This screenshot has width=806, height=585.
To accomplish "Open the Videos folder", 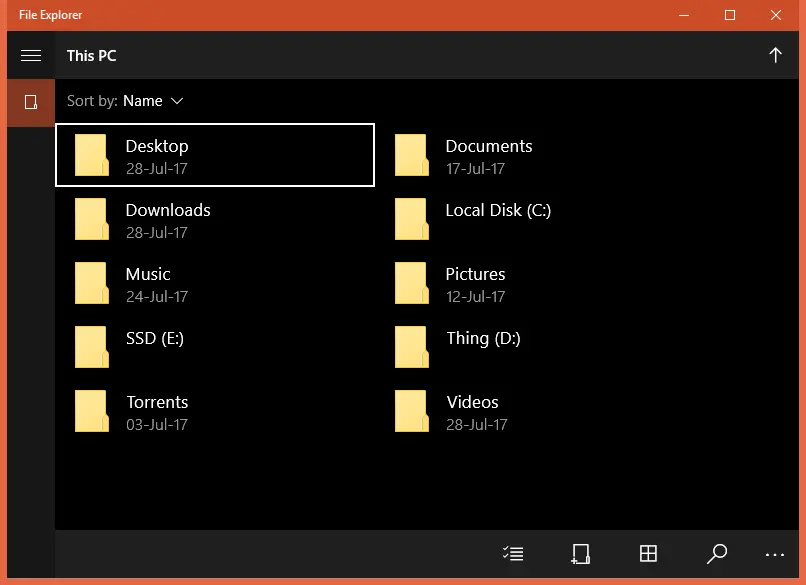I will pyautogui.click(x=472, y=411).
